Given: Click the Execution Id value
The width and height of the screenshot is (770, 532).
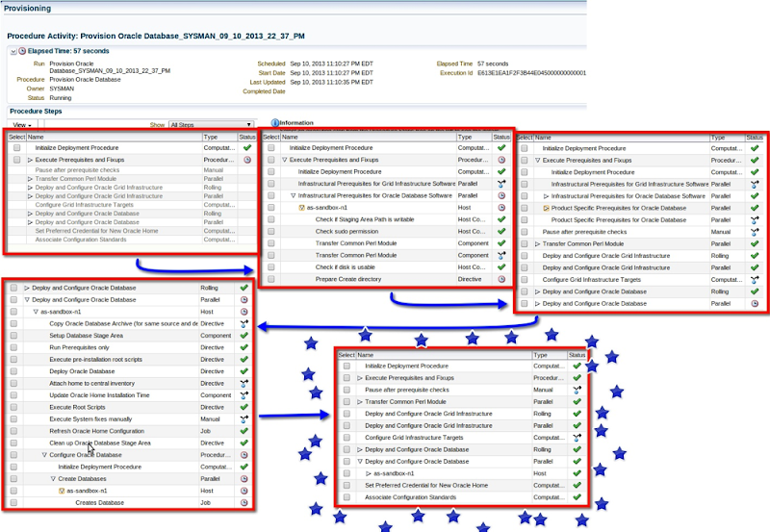Looking at the screenshot, I should [x=531, y=73].
